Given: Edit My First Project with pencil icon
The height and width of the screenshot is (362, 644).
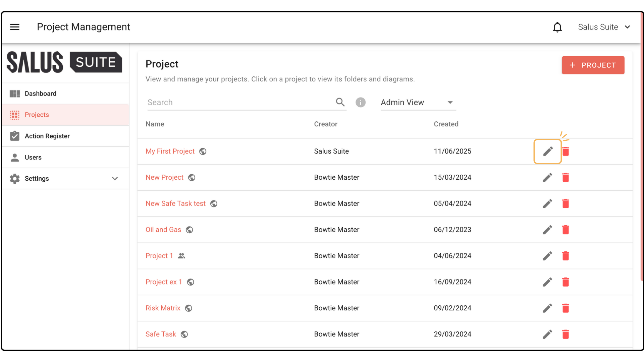Looking at the screenshot, I should click(547, 152).
